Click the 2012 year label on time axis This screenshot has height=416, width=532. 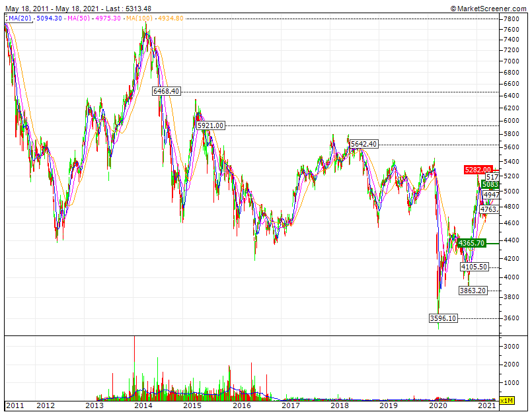tap(46, 405)
